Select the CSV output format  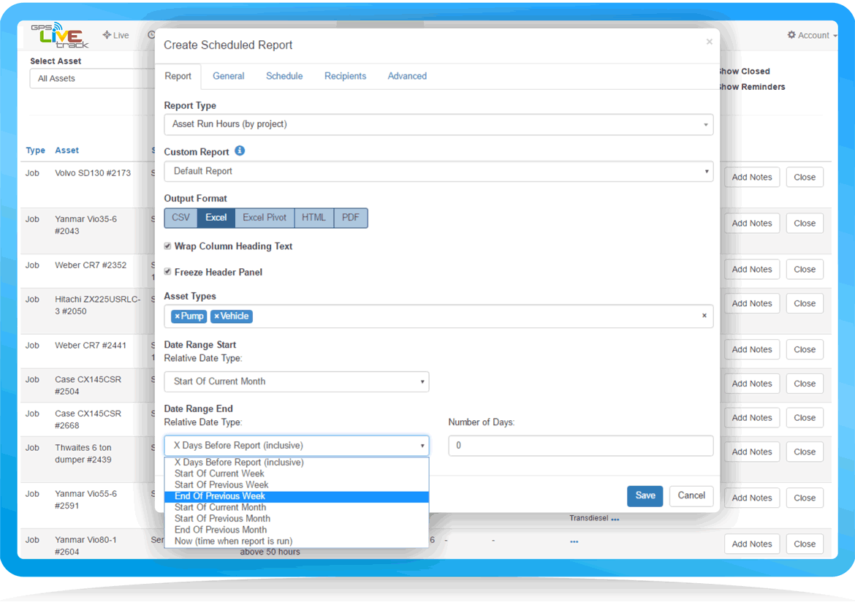tap(180, 218)
